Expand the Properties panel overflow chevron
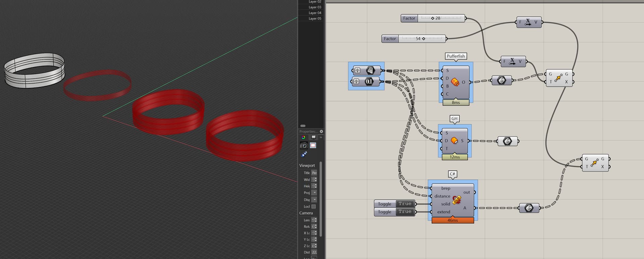 [321, 137]
